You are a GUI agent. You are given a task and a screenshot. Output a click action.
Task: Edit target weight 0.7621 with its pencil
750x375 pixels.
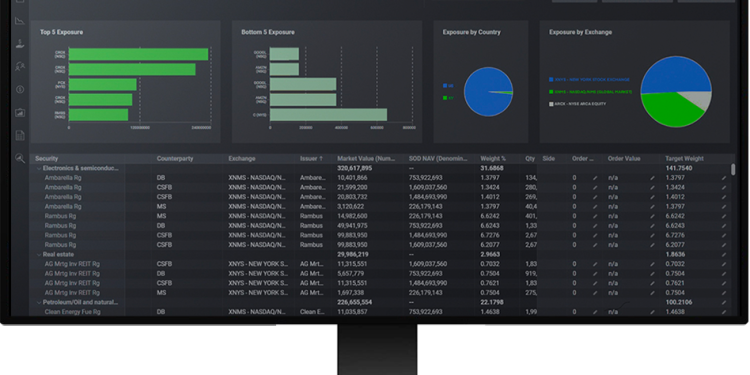pyautogui.click(x=724, y=283)
